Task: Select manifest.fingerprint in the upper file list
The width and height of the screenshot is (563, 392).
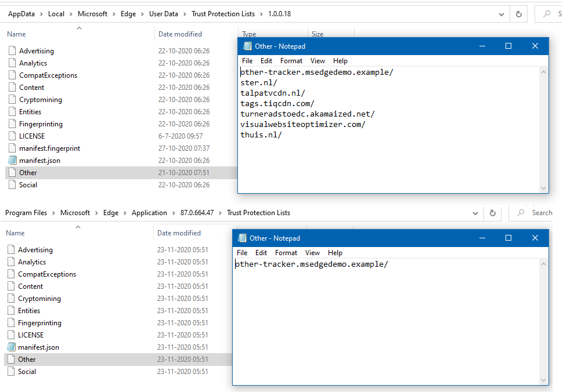Action: [49, 148]
